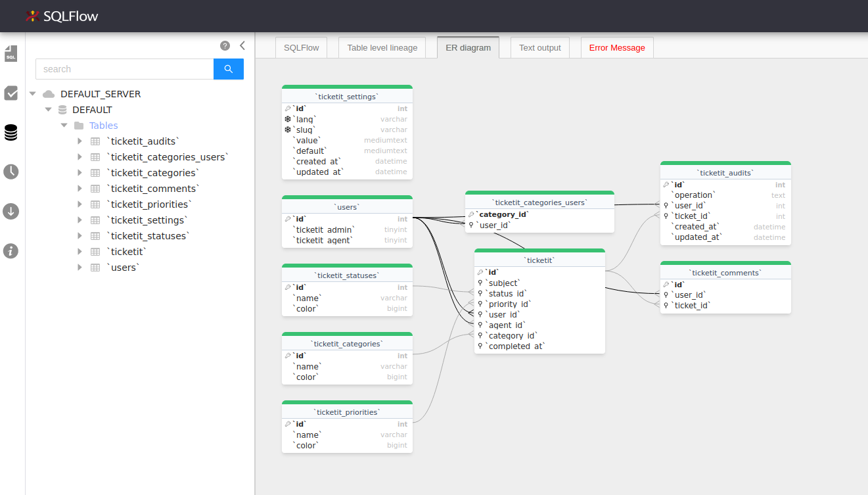Click into the search input field
The image size is (868, 495).
(125, 69)
